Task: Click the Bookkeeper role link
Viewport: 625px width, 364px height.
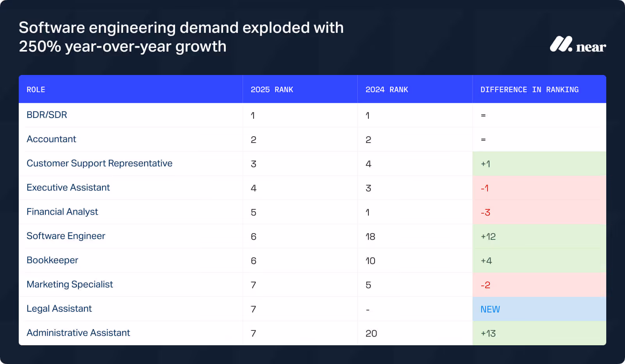Action: click(x=52, y=260)
